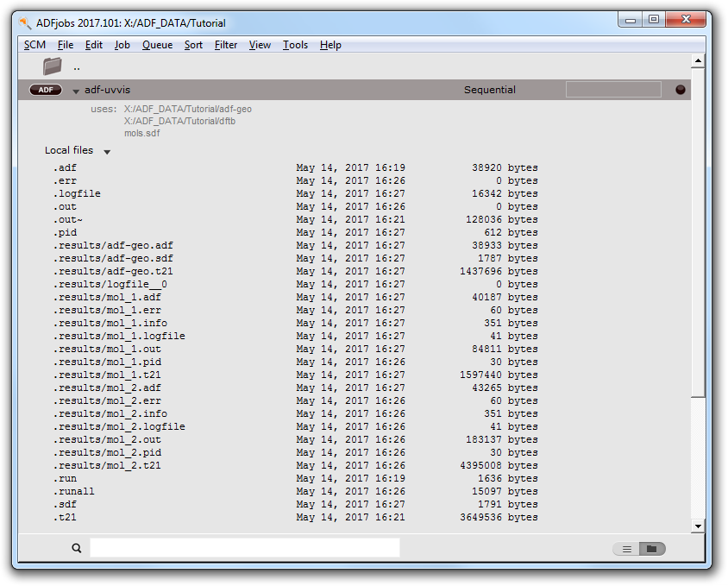Open .results/adf-geo.t21 file
Viewport: 728px width, 586px height.
coord(113,271)
